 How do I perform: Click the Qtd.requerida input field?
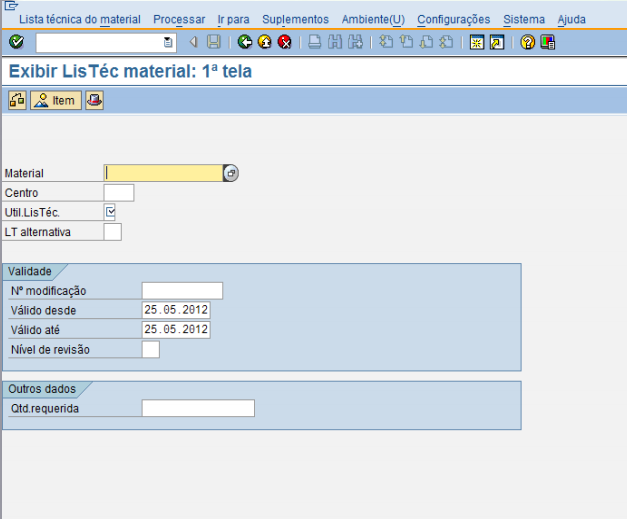coord(198,408)
